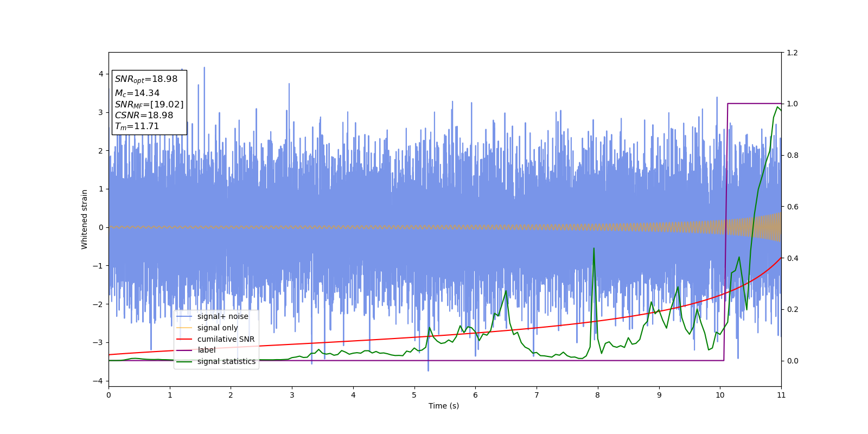The height and width of the screenshot is (434, 868).
Task: Click right axis tick label 0.8
Action: (x=792, y=155)
